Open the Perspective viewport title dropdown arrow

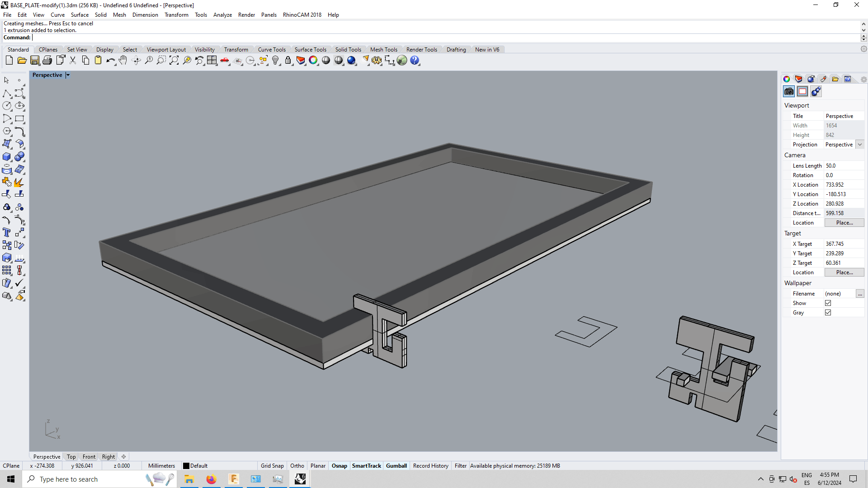[68, 75]
